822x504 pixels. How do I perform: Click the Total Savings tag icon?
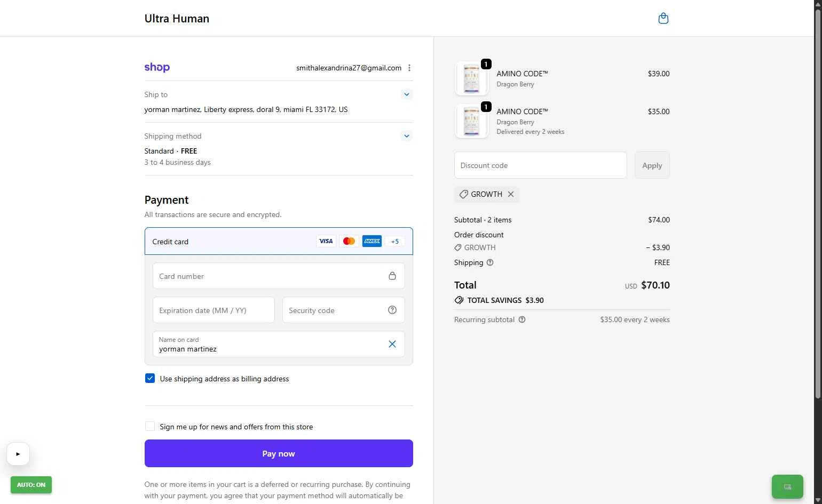459,300
